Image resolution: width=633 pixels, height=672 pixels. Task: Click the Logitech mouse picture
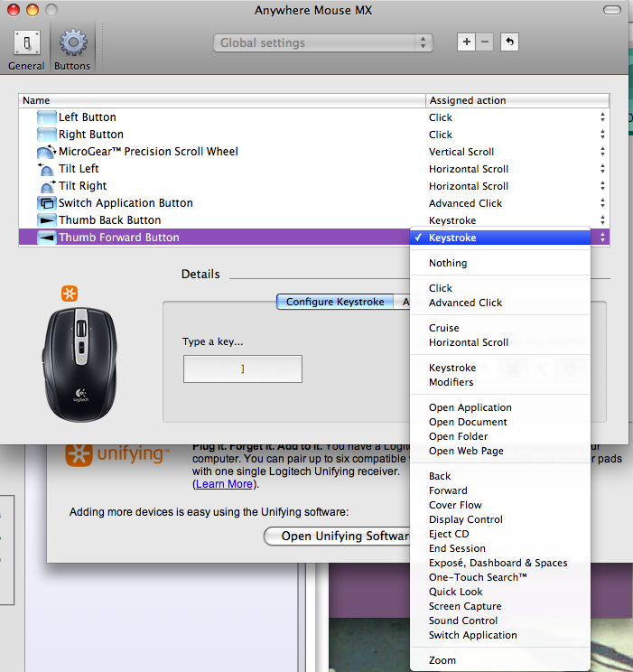click(x=80, y=365)
